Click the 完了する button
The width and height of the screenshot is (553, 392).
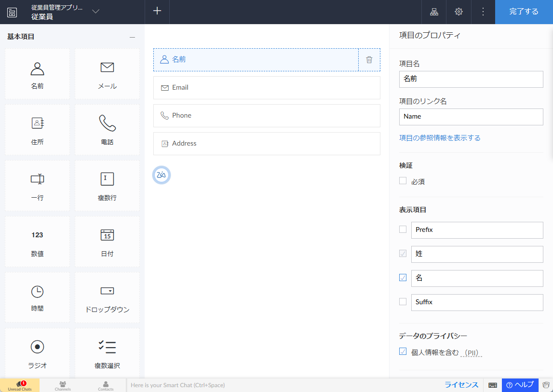tap(524, 12)
